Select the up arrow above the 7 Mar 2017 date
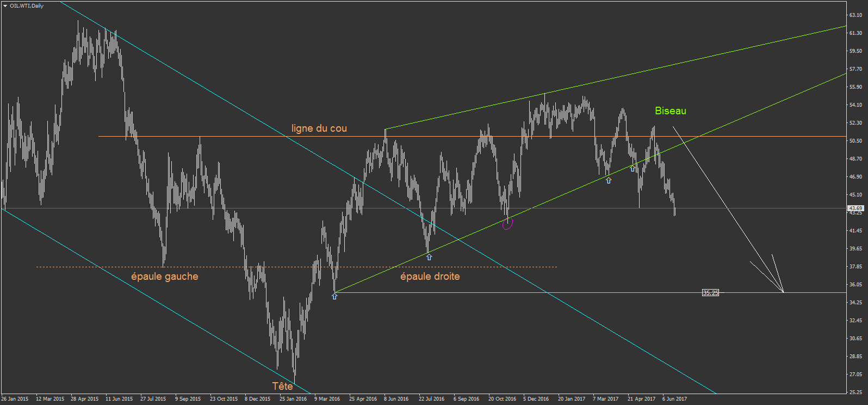Image resolution: width=868 pixels, height=405 pixels. [609, 180]
